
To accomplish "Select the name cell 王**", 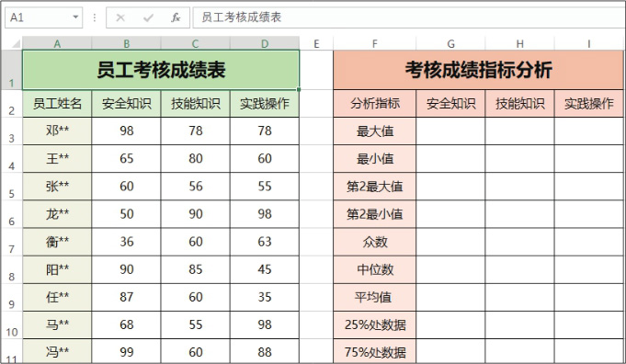I will pyautogui.click(x=57, y=159).
